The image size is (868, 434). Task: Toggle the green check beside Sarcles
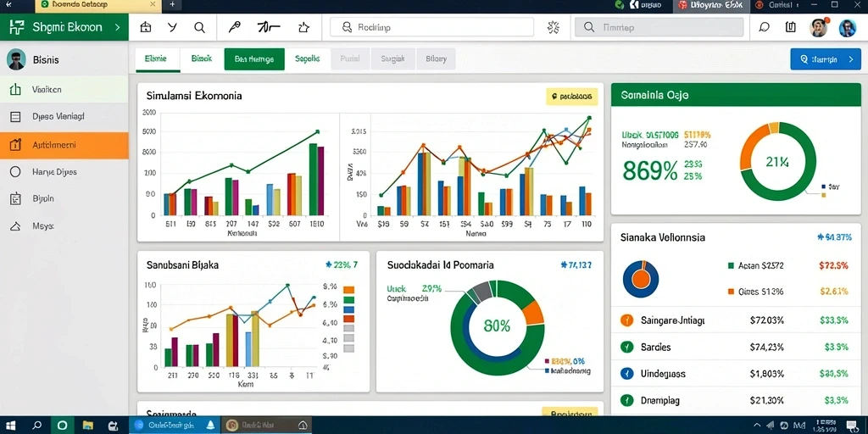click(x=626, y=347)
